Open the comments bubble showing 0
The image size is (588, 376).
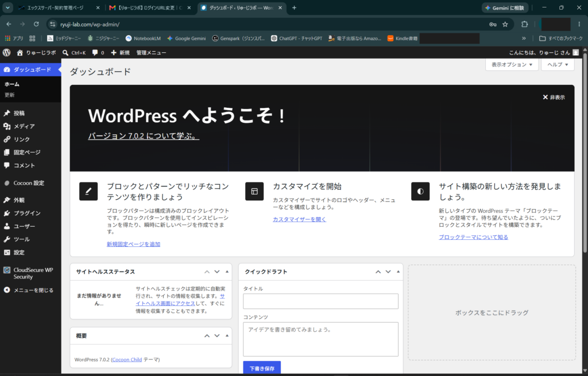[98, 52]
